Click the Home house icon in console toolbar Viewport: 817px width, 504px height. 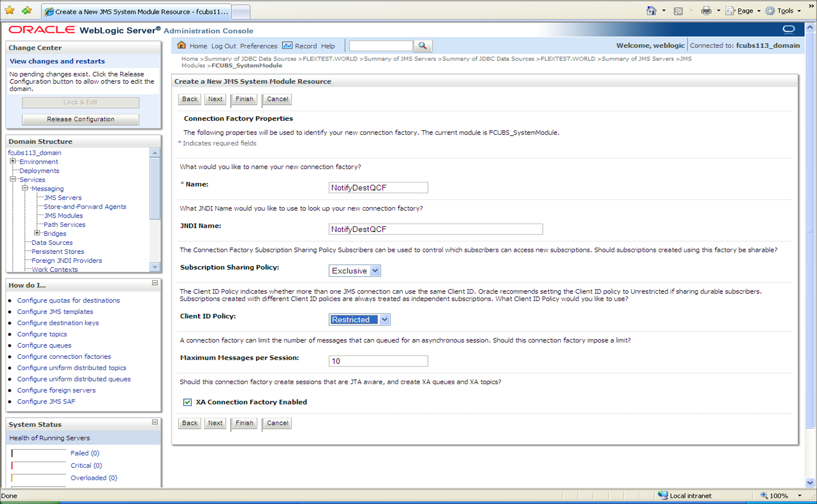[x=181, y=45]
